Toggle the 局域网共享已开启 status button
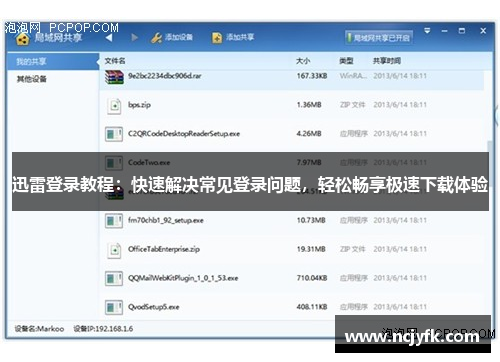Screen dimensions: 500x362 click(379, 38)
